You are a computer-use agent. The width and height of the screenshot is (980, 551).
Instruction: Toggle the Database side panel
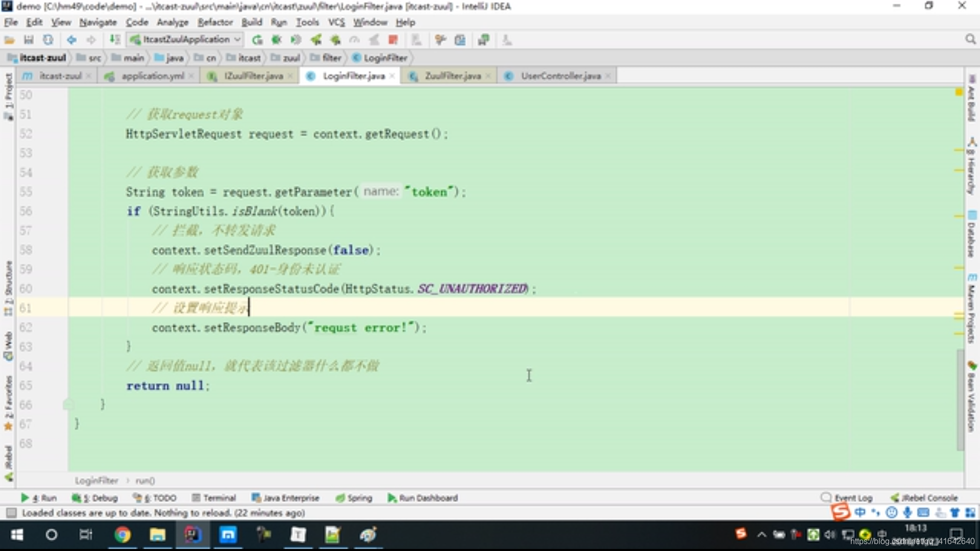coord(971,234)
